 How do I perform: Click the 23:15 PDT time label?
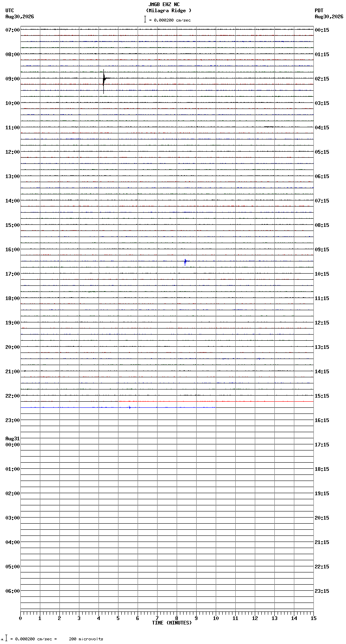coord(322,591)
